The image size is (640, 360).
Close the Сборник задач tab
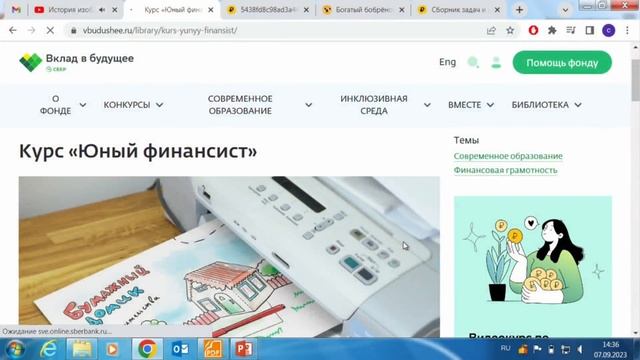point(497,10)
